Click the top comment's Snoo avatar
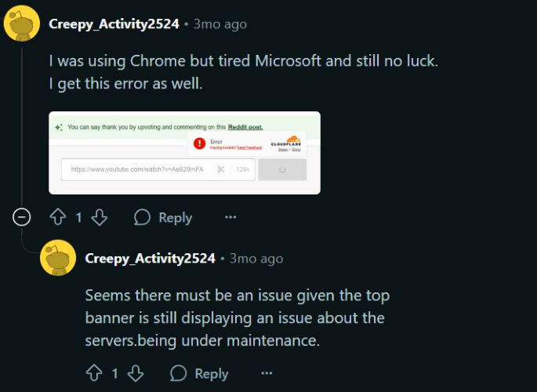The image size is (537, 392). [22, 23]
